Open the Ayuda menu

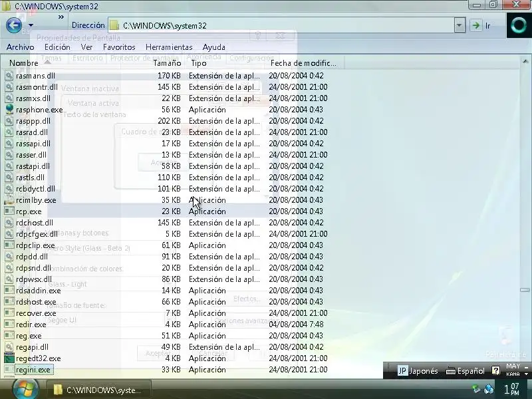(x=213, y=47)
